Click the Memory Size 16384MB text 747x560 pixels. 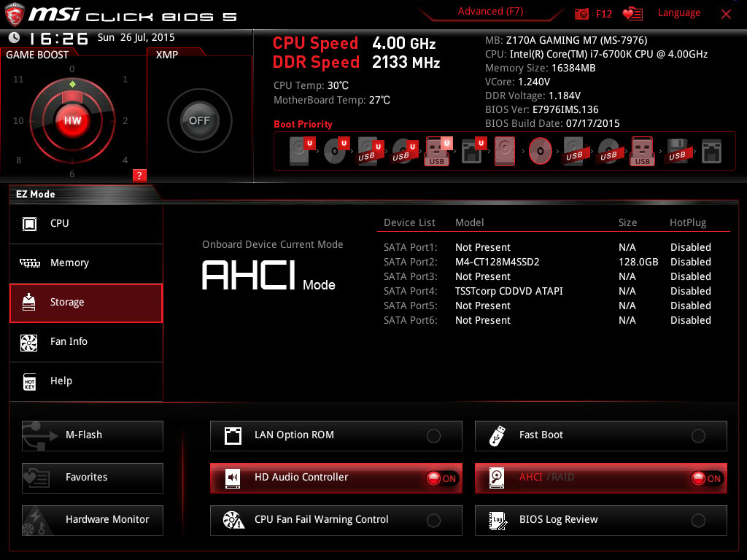541,68
